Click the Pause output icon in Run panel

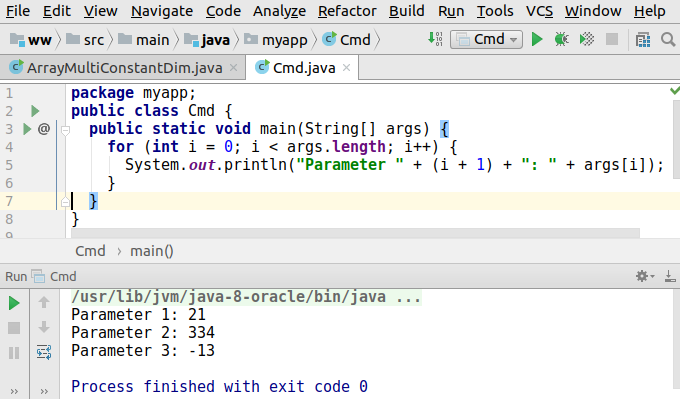pos(14,353)
